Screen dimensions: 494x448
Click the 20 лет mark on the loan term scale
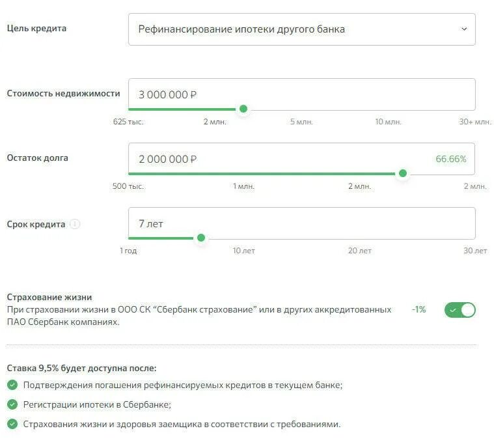[x=360, y=251]
